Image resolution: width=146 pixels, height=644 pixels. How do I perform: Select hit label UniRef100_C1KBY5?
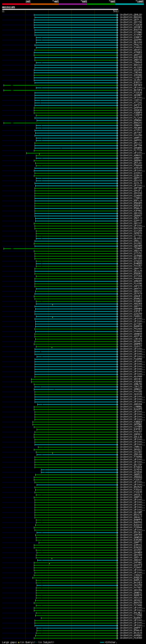pyautogui.click(x=131, y=77)
